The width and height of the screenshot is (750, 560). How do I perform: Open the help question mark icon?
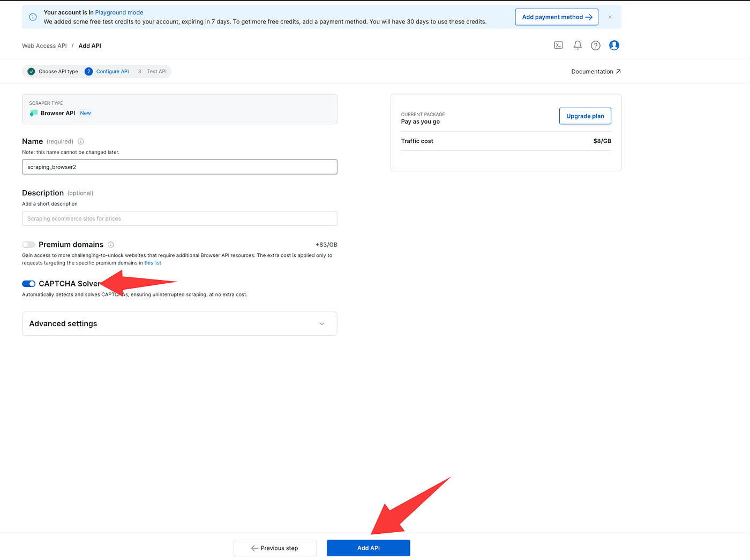[x=595, y=46]
